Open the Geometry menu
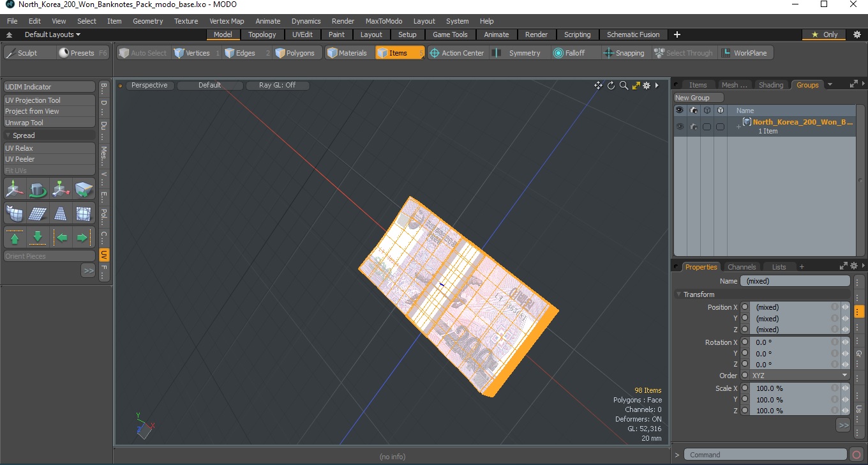Image resolution: width=868 pixels, height=465 pixels. 147,21
